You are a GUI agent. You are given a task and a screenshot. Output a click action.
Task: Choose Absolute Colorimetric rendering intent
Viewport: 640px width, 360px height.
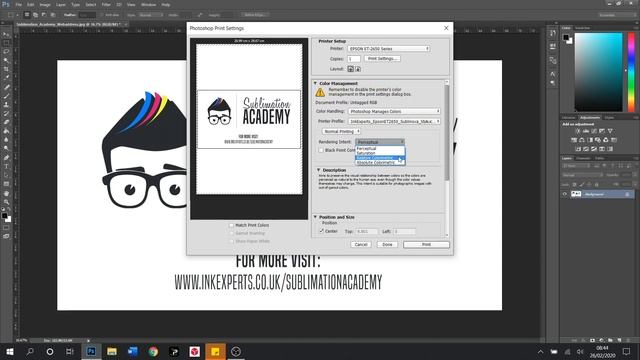point(380,162)
